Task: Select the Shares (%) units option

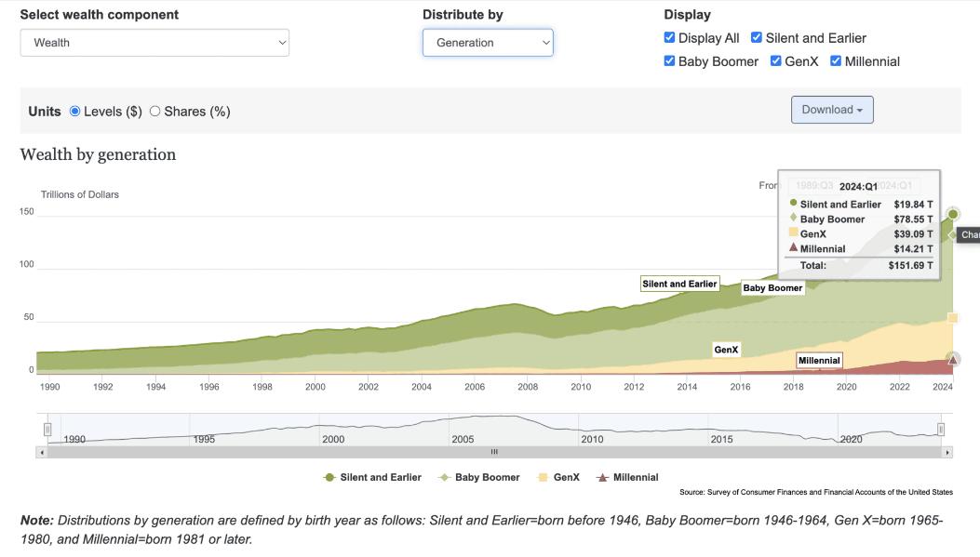Action: [x=155, y=112]
